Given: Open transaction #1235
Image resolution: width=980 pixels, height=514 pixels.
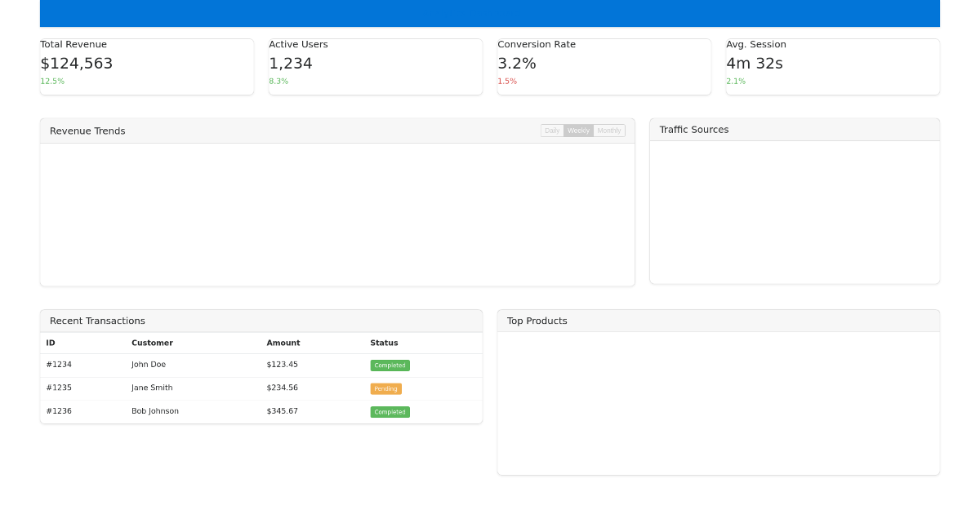Looking at the screenshot, I should (58, 388).
